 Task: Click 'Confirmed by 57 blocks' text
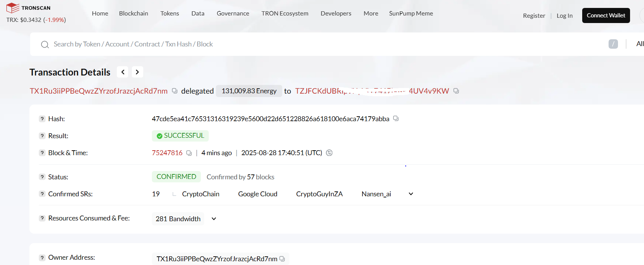pyautogui.click(x=240, y=177)
